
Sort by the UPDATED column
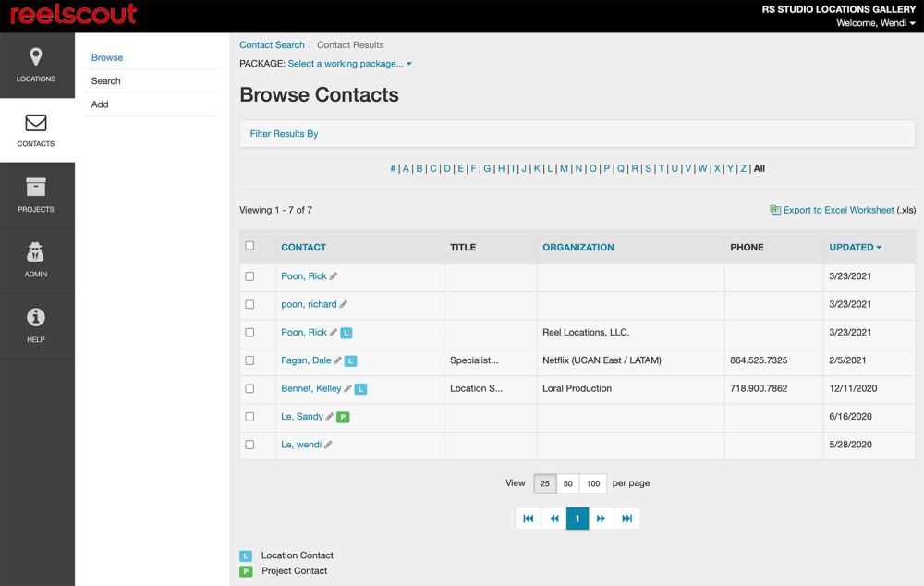click(x=855, y=247)
